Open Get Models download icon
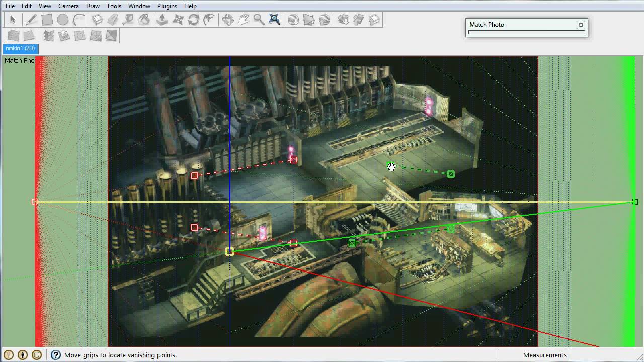Viewport: 644px width, 362px height. tap(343, 20)
